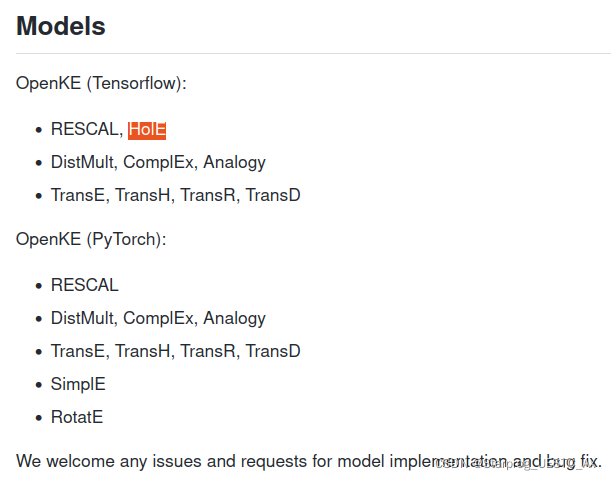Select RESCAL in the Tensorflow list

point(85,128)
